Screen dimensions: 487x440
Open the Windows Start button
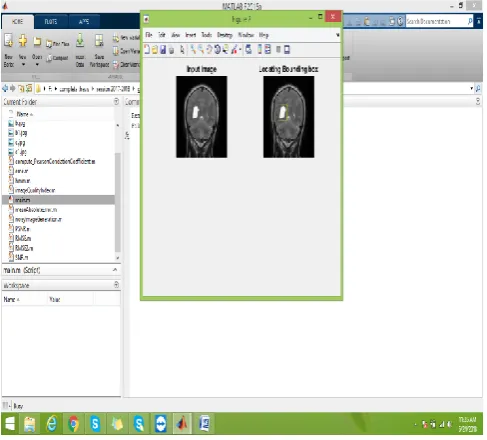click(10, 424)
